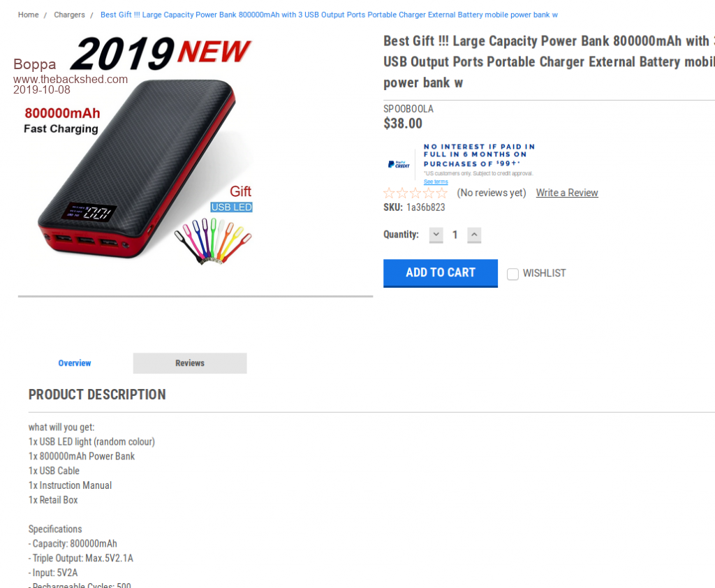Select the Overview tab

point(75,363)
